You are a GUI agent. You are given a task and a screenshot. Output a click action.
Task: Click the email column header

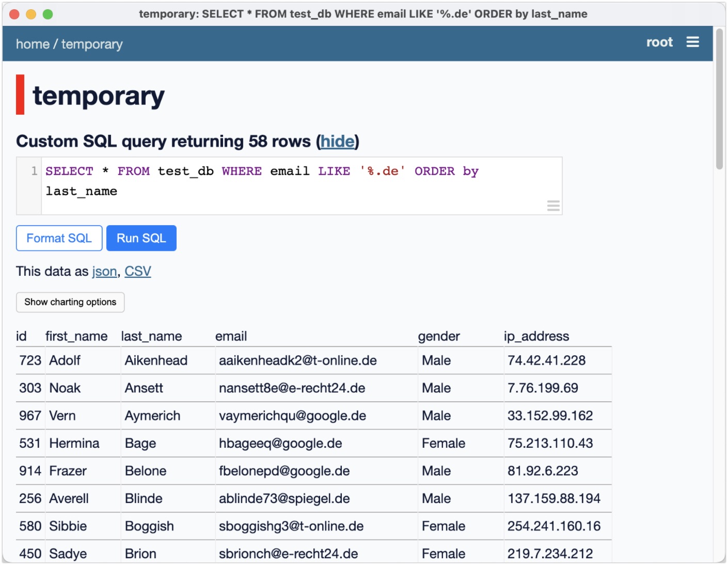[x=231, y=336]
